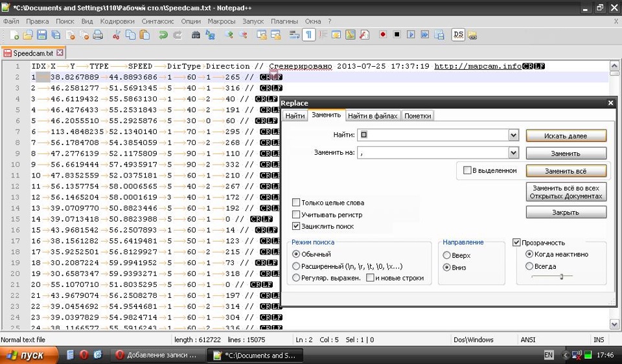
Task: Switch to the 'Пометки' tab
Action: click(418, 116)
